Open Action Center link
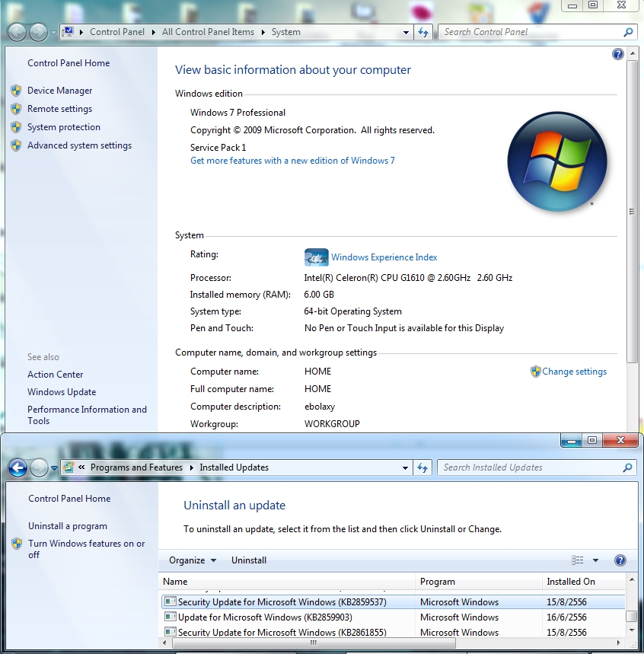The image size is (644, 654). 55,375
